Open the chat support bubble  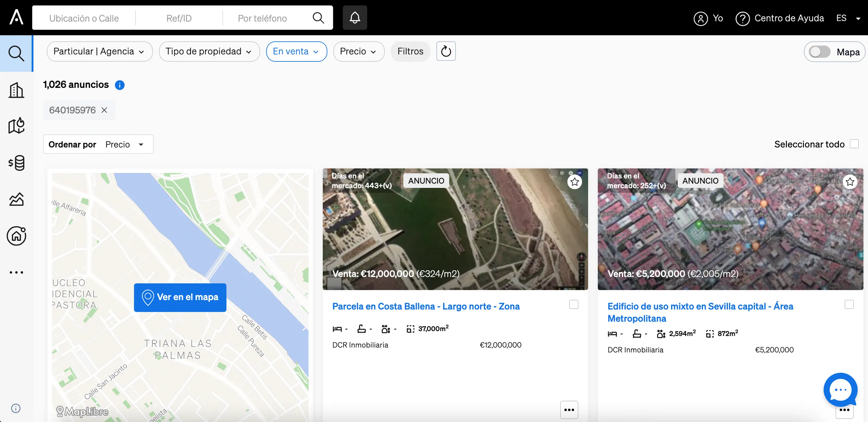click(840, 390)
